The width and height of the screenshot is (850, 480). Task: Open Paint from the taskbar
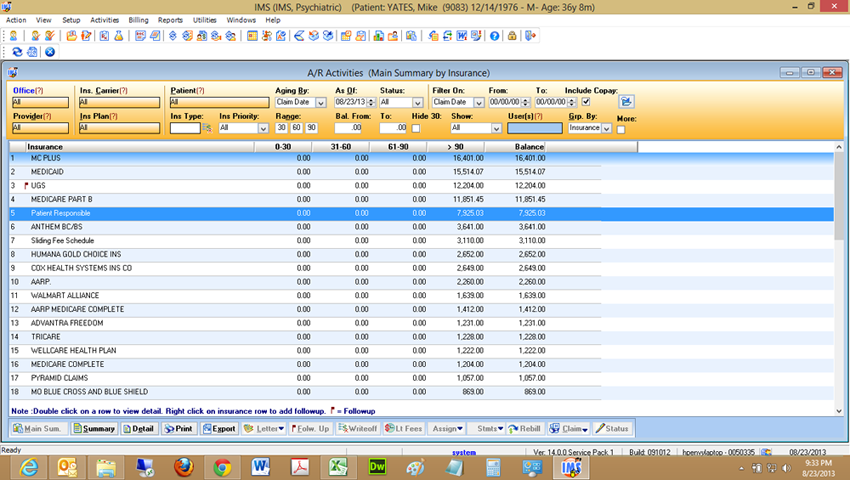click(x=416, y=467)
